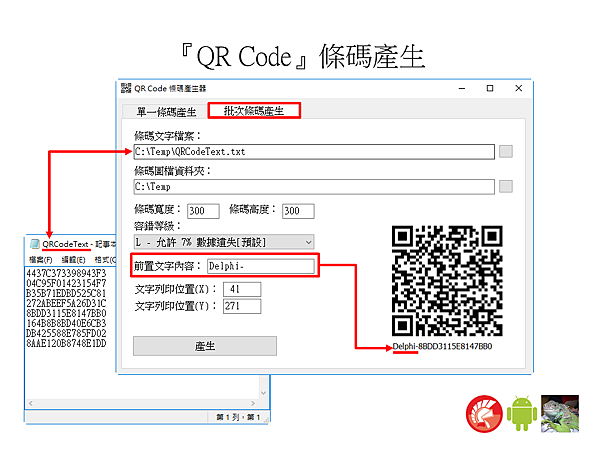Click the 產生 generate button

coord(205,346)
